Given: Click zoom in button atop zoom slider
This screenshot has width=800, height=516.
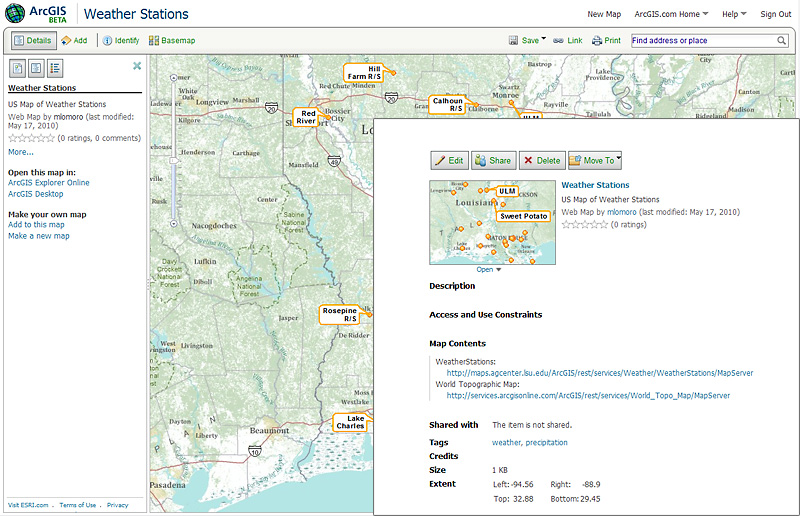Looking at the screenshot, I should point(173,78).
